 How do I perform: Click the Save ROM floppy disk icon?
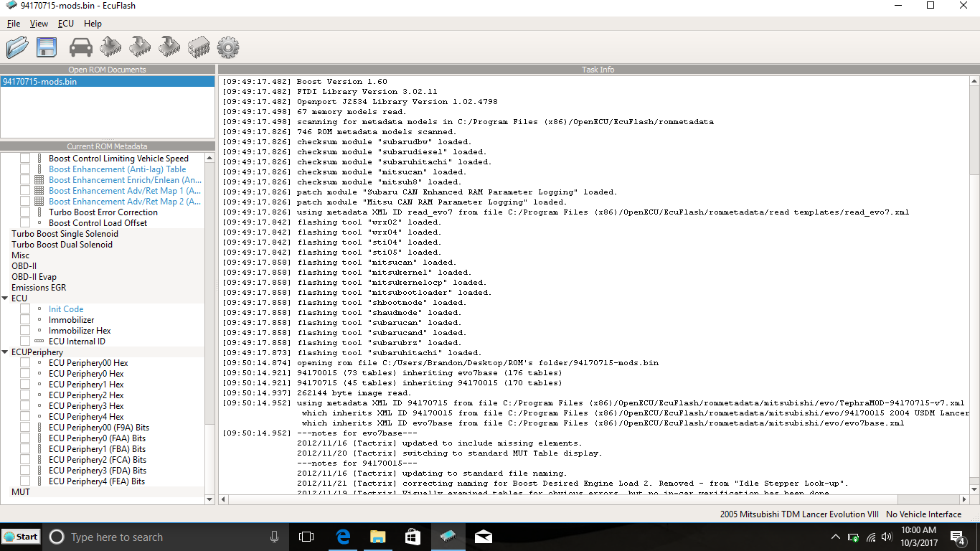point(47,47)
